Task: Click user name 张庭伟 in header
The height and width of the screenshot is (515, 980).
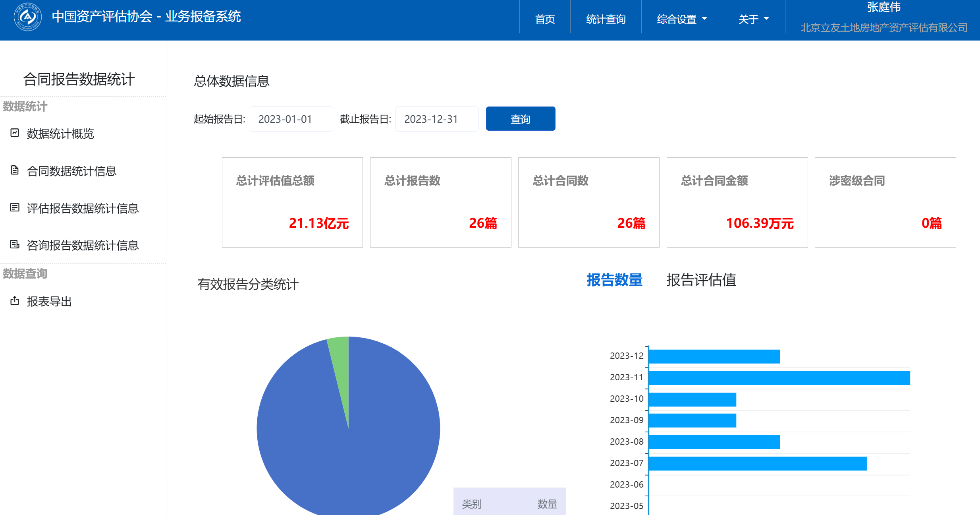Action: (x=884, y=7)
